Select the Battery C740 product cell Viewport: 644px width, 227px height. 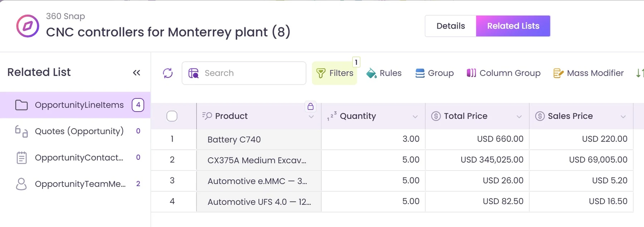259,139
